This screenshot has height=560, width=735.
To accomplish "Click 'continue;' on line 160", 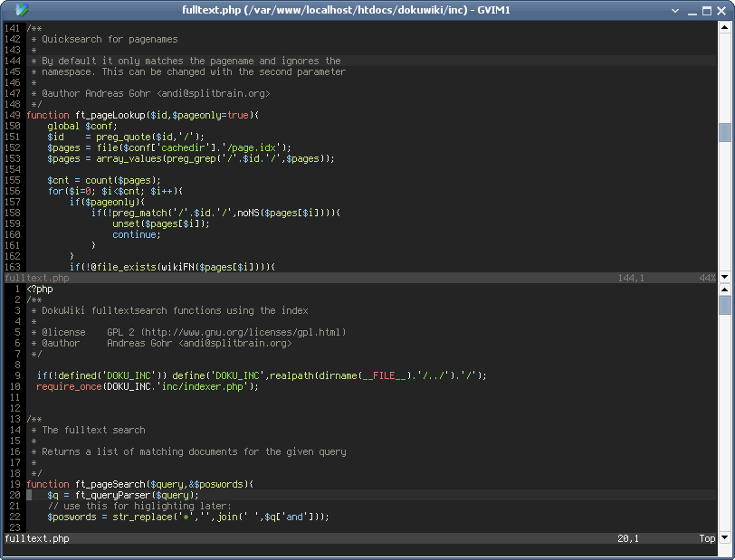I will coord(137,235).
